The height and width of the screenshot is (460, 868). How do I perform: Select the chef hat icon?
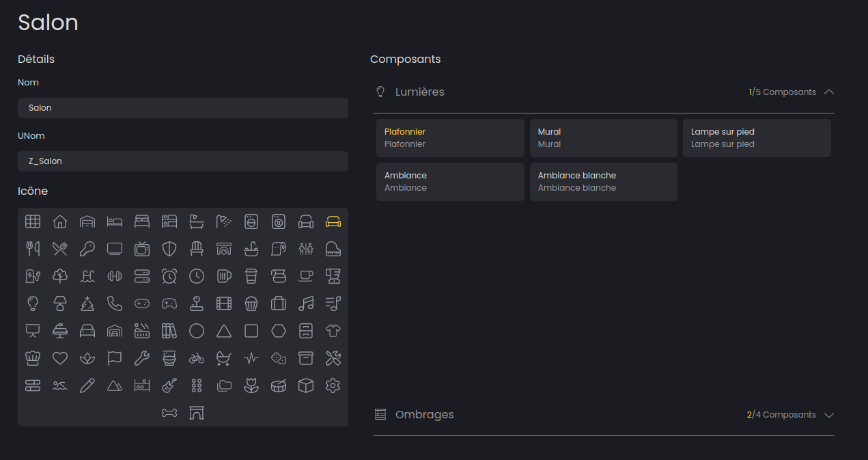click(33, 358)
